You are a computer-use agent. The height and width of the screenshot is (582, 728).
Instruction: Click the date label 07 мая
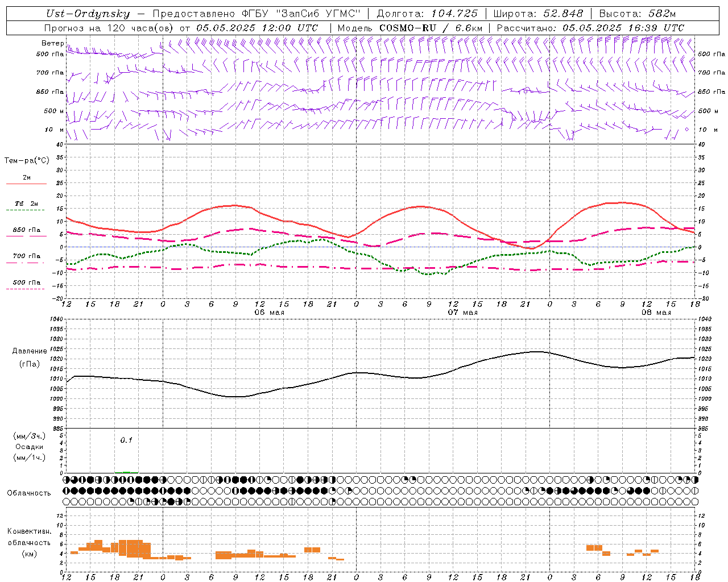462,313
